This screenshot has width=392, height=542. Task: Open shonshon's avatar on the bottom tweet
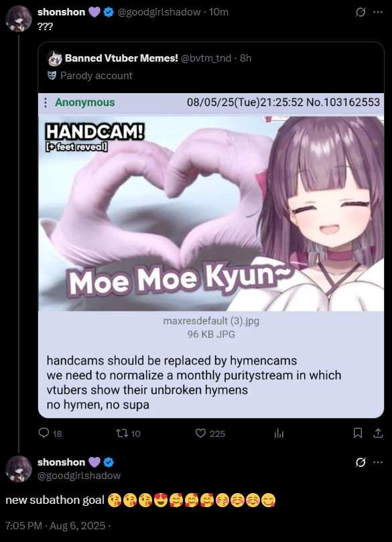pos(19,469)
